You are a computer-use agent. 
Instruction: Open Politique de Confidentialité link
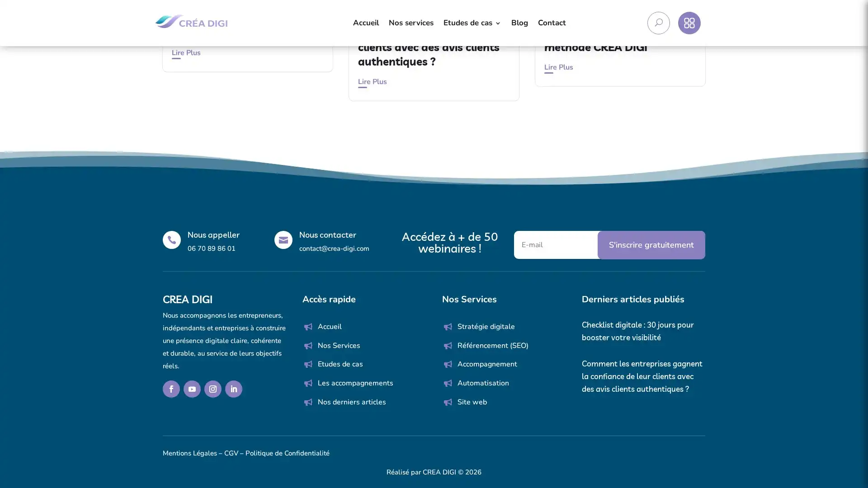[x=287, y=453]
